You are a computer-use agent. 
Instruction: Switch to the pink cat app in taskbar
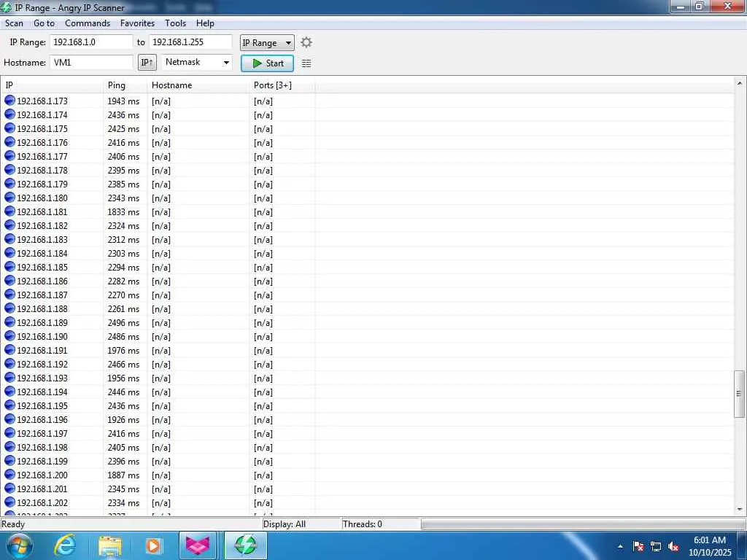point(198,545)
